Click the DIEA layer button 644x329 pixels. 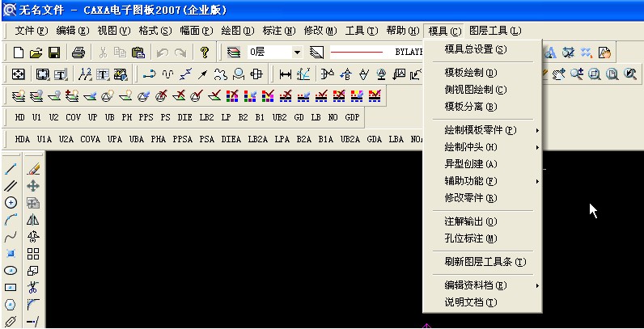pyautogui.click(x=231, y=139)
